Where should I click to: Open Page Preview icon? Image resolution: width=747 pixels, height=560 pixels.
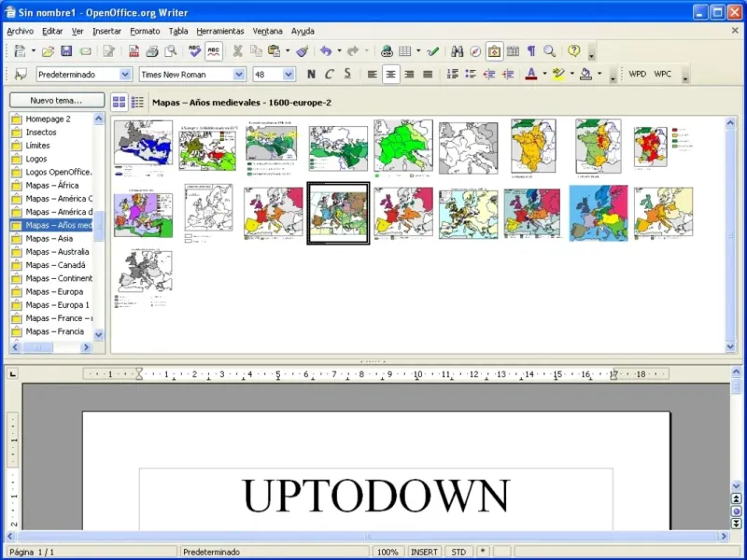171,51
